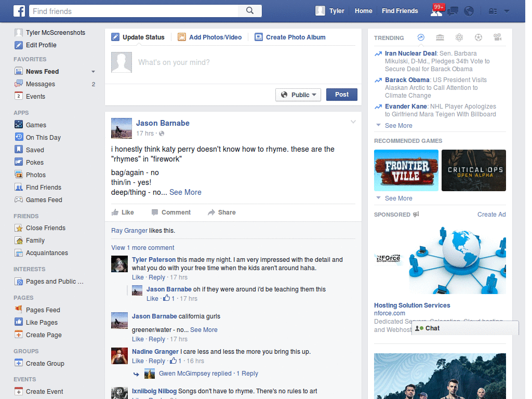Open Jason Barnabe post options chevron
Screen dimensions: 532x399
pos(353,122)
